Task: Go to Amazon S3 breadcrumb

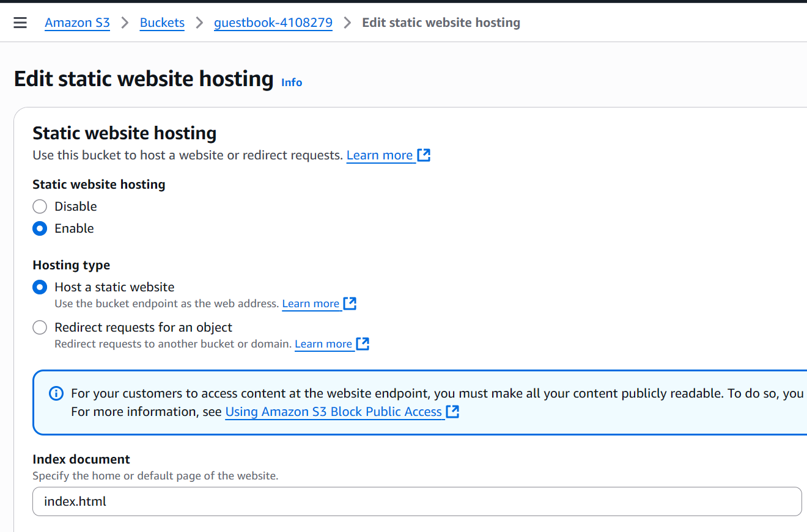Action: click(x=77, y=23)
